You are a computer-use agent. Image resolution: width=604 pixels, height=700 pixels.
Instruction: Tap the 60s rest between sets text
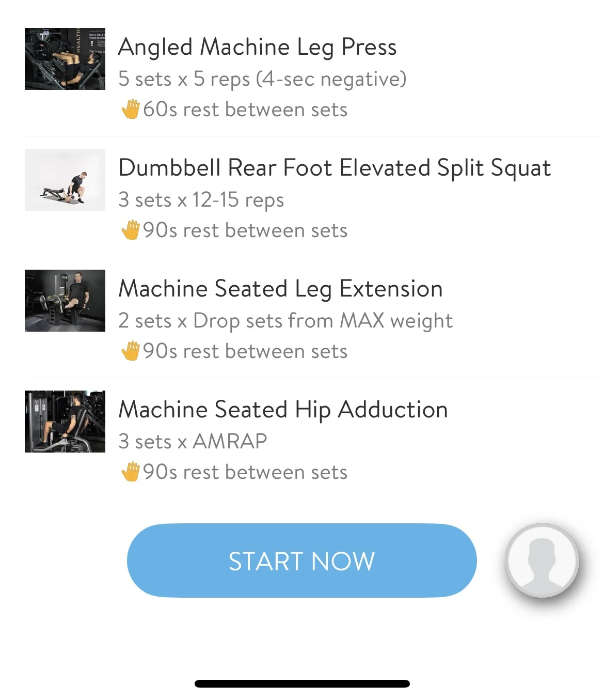[245, 110]
